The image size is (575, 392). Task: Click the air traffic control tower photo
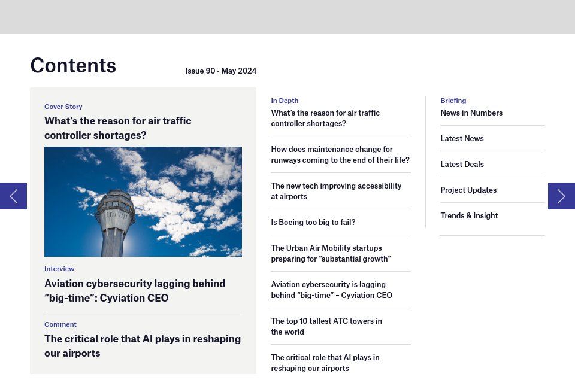click(x=143, y=202)
